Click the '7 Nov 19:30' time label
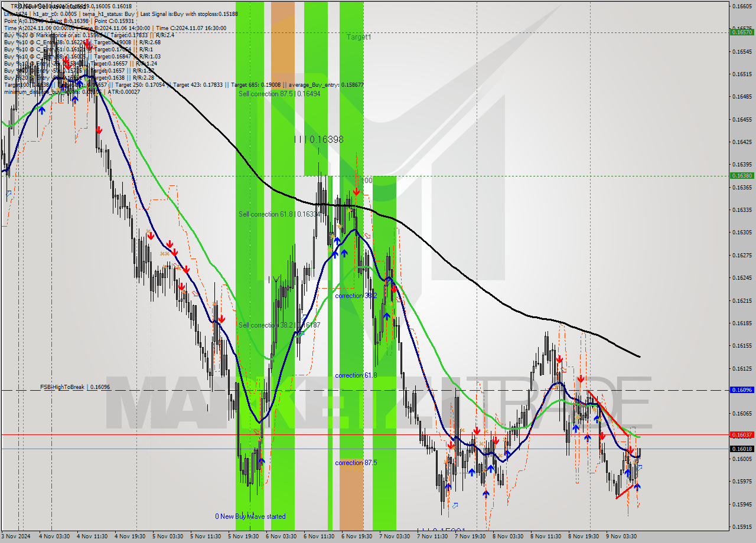 470,537
